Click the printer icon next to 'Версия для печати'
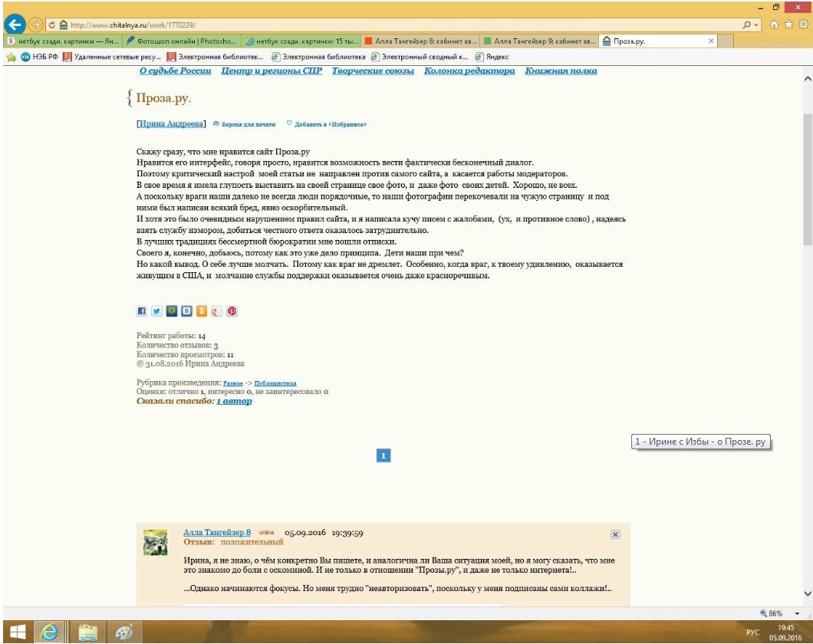The image size is (813, 644). pyautogui.click(x=216, y=123)
